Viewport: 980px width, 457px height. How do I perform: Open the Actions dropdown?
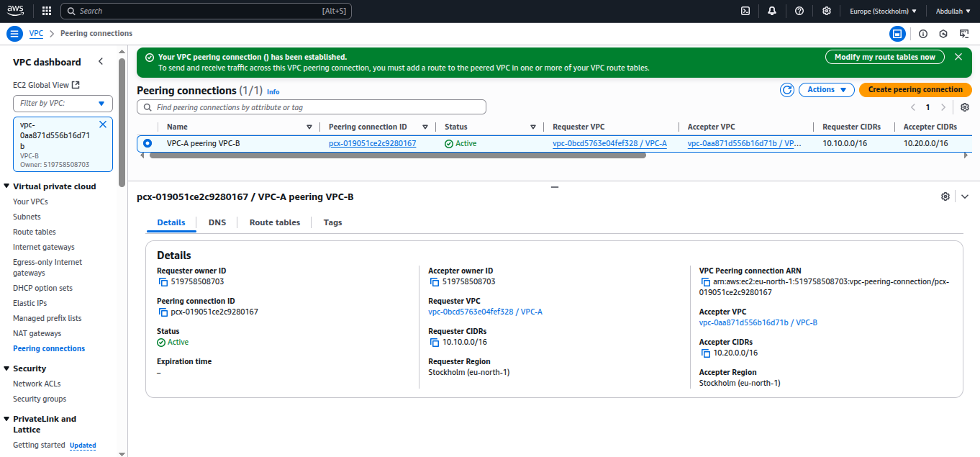[x=827, y=90]
